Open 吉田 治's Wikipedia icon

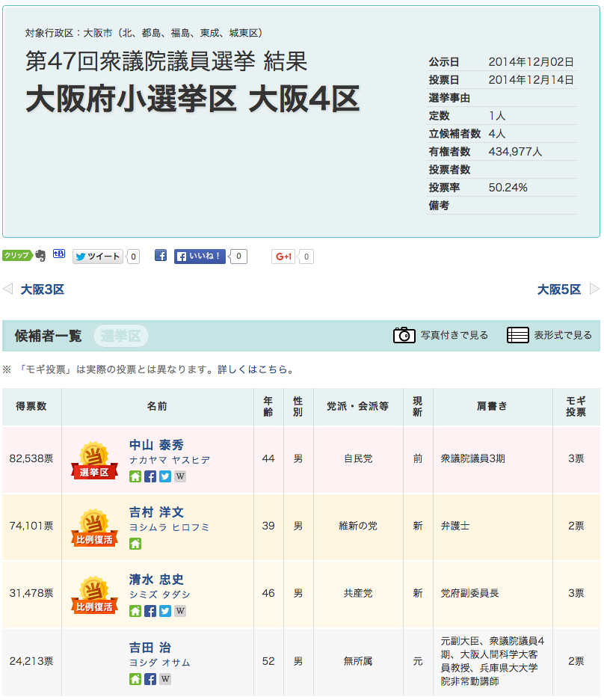click(165, 679)
